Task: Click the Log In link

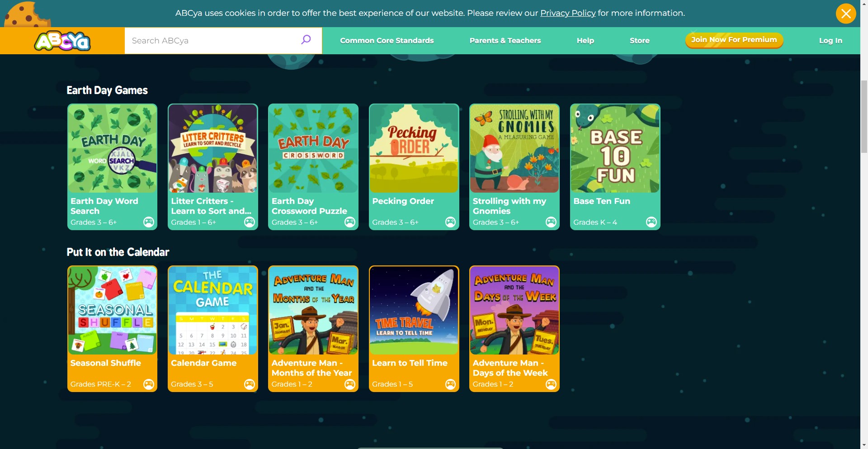Action: (x=830, y=41)
